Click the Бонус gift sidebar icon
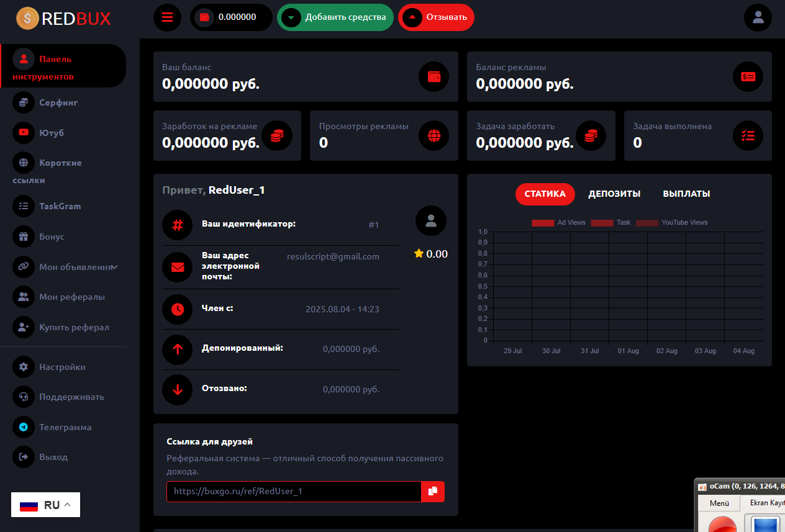 [x=24, y=237]
